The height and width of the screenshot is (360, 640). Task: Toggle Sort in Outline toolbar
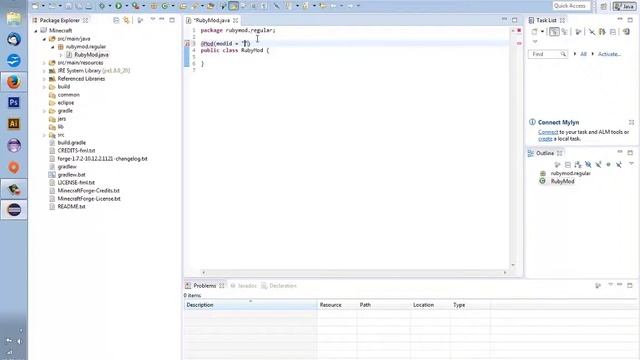pos(578,164)
